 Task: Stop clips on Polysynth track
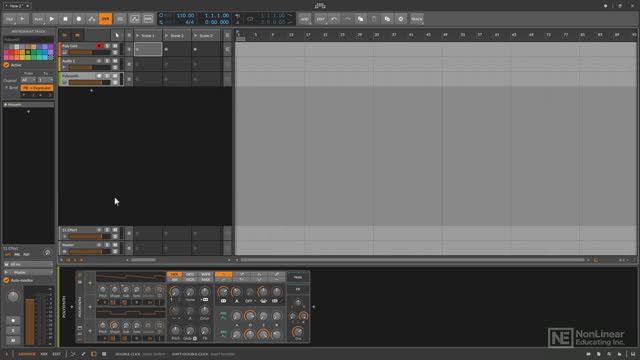point(129,79)
